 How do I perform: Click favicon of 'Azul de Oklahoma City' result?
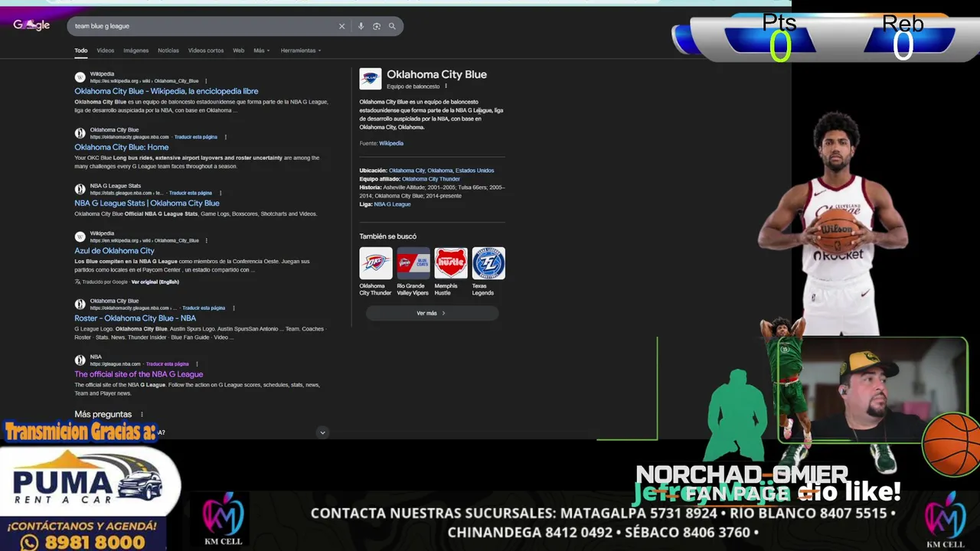[80, 236]
